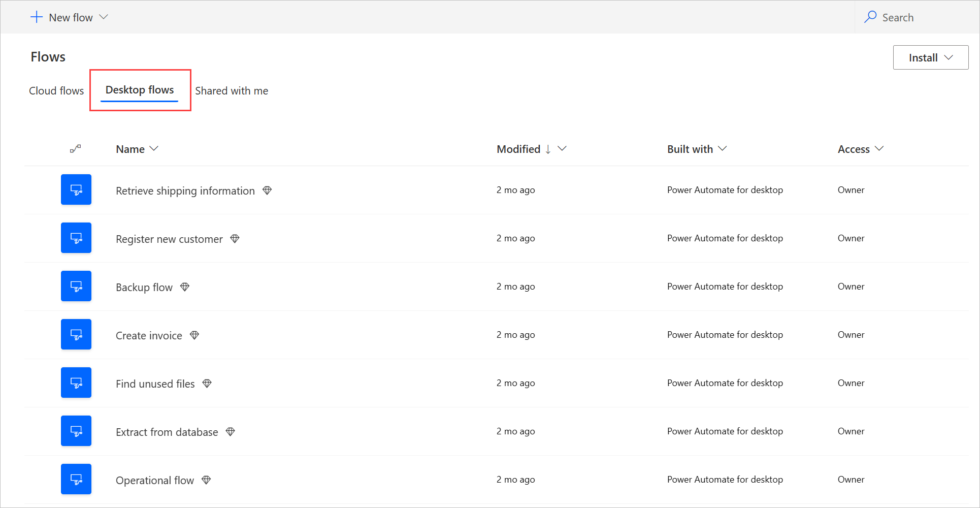Open the Create invoice flow
Image resolution: width=980 pixels, height=508 pixels.
point(149,335)
